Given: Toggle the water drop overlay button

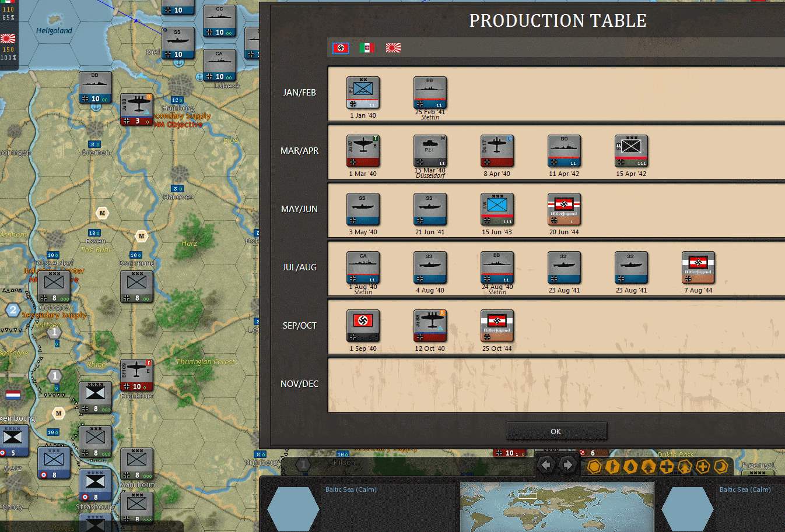Looking at the screenshot, I should click(x=630, y=467).
